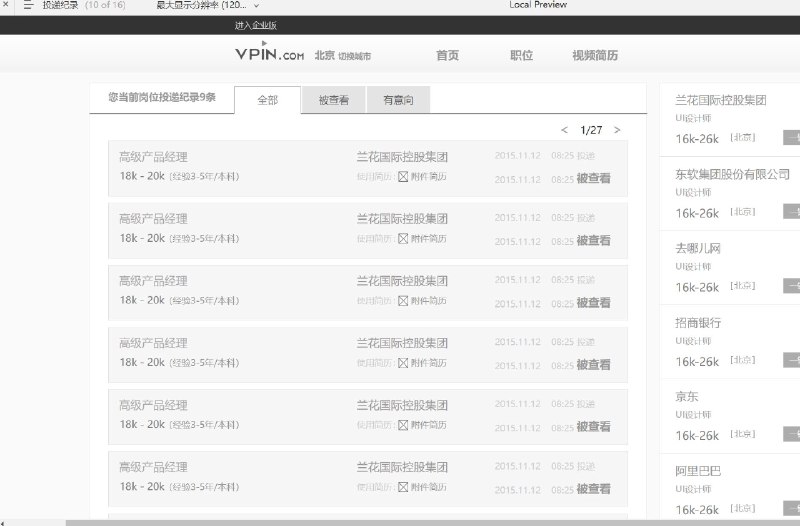Click the 您当前岗位投递纪录9条 heading
Screen dimensions: 800x526
(x=162, y=97)
